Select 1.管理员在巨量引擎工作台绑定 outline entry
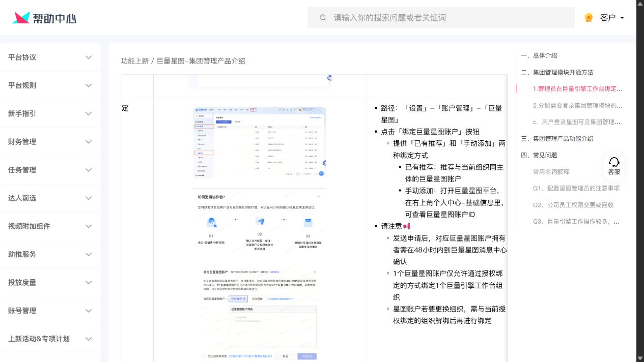 [x=577, y=89]
